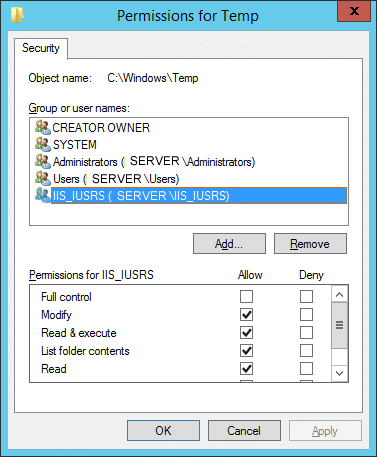Toggle Deny checkbox for Full control
Image resolution: width=377 pixels, height=457 pixels.
click(x=306, y=296)
